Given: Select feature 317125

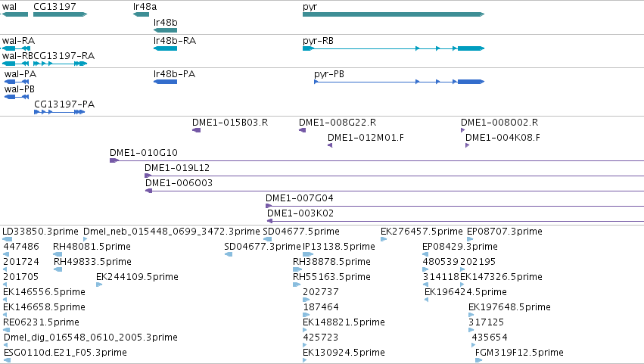Looking at the screenshot, I should coord(471,330).
